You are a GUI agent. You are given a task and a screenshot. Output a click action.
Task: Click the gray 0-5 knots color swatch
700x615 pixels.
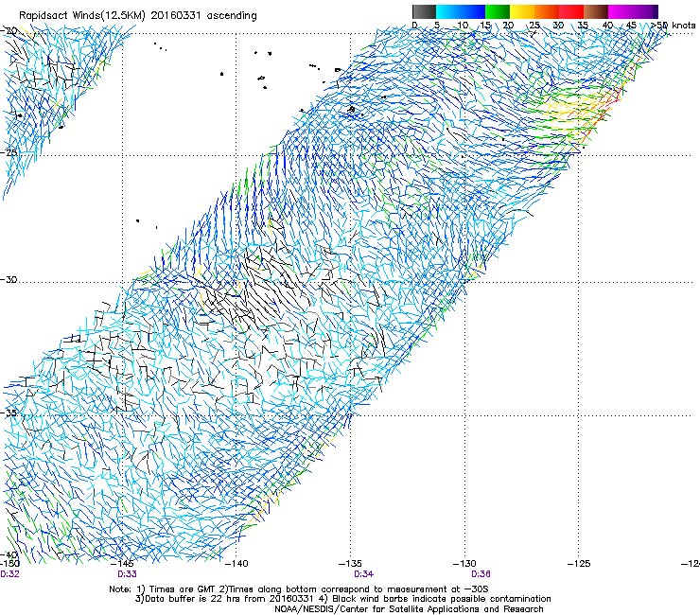click(424, 11)
